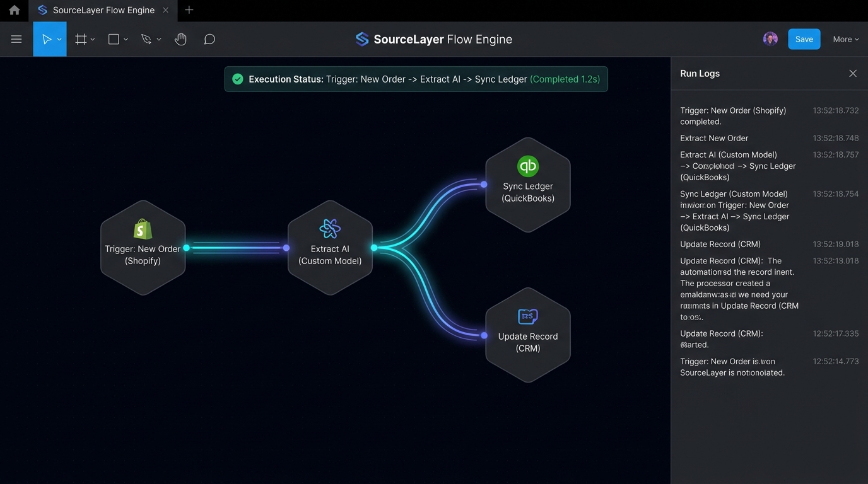Click the Extract AI node input connector dot
The image size is (868, 484).
click(x=286, y=248)
